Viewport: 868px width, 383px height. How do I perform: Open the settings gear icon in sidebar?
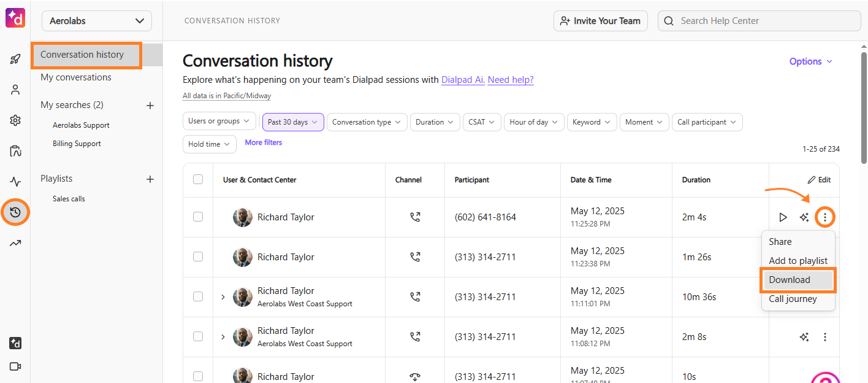[x=15, y=120]
